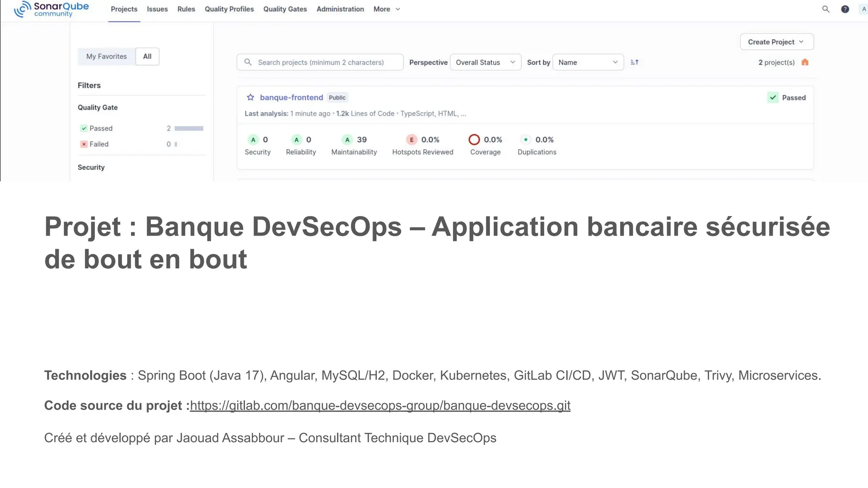This screenshot has width=868, height=488.
Task: Toggle the Failed quality gate filter
Action: coord(99,144)
